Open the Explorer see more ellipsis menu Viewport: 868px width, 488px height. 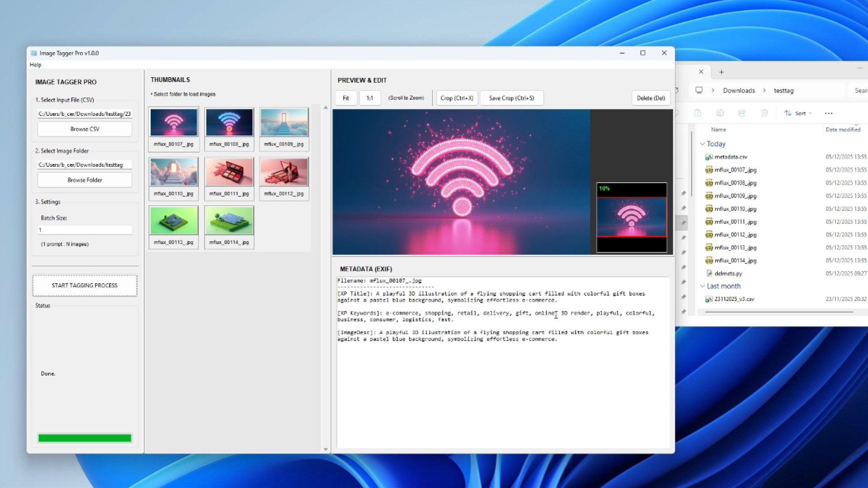coord(828,113)
